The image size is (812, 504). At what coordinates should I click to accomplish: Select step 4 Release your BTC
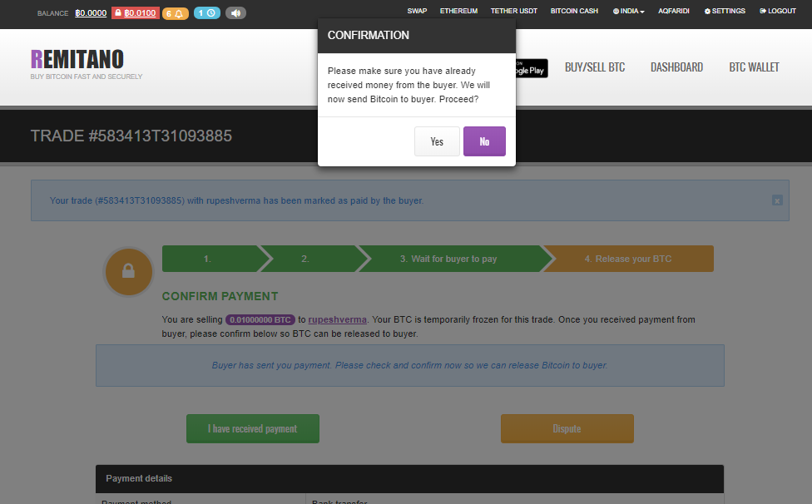point(628,259)
